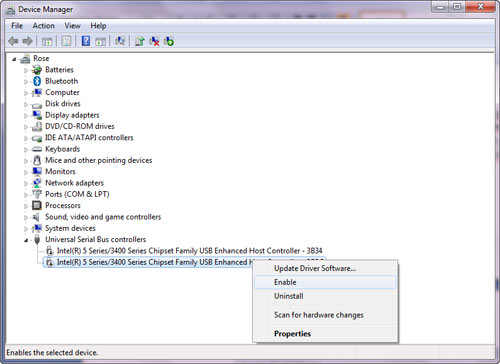This screenshot has width=500, height=364.
Task: Select the Bluetooth category icon
Action: click(x=37, y=81)
